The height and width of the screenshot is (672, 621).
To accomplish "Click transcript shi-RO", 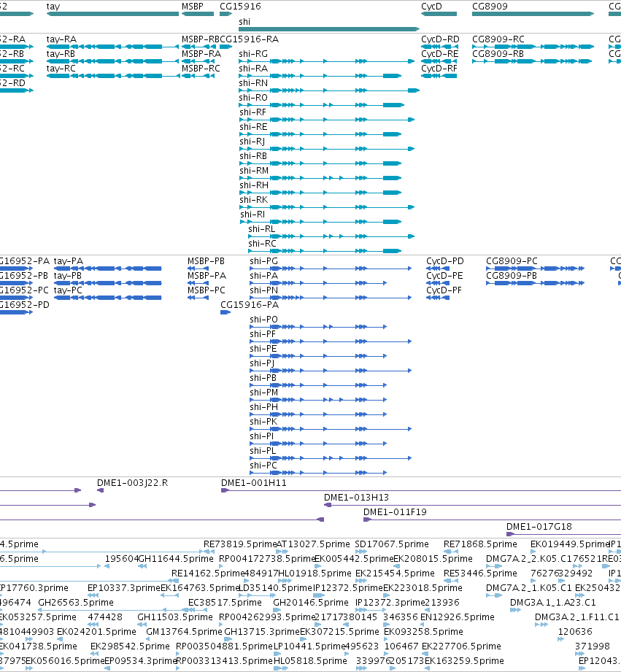I will pyautogui.click(x=253, y=98).
